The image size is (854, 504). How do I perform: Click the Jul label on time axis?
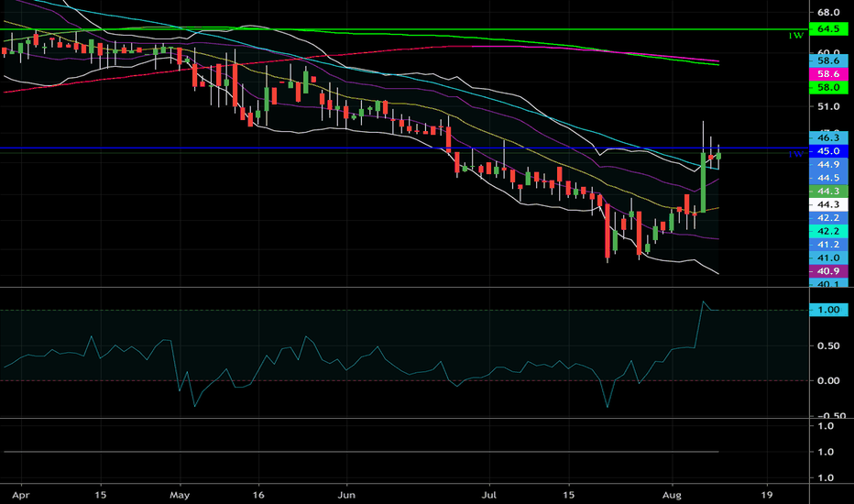[489, 495]
